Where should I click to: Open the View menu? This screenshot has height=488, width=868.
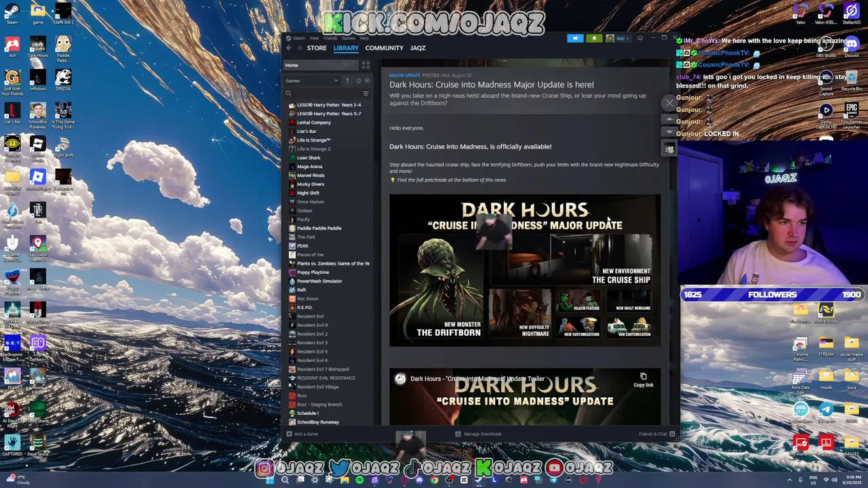(314, 38)
